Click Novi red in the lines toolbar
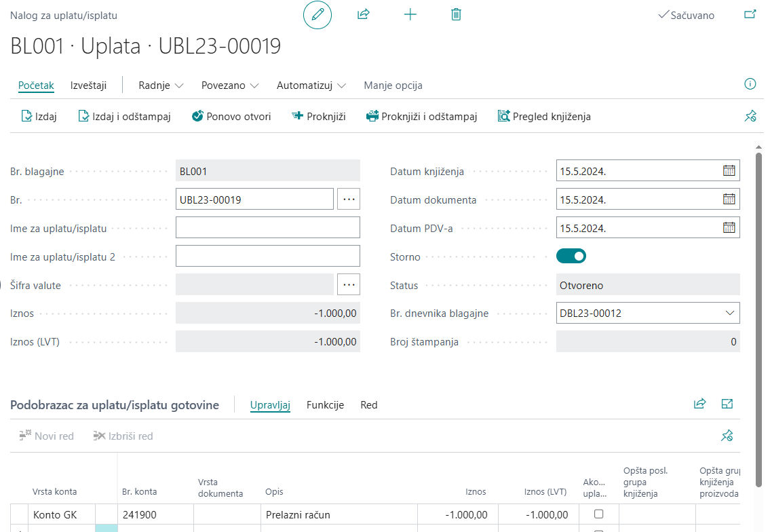Screen dimensions: 770x532 [47, 436]
